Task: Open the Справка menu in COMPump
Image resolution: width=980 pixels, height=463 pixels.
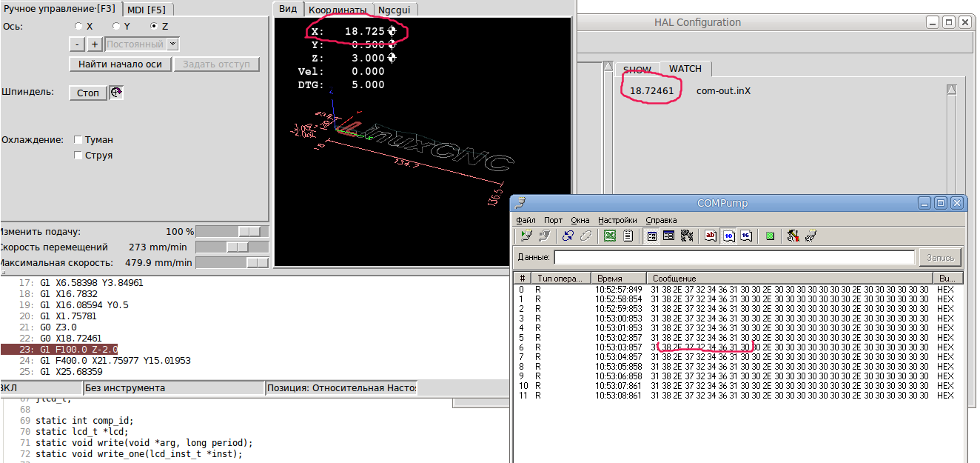Action: 661,220
